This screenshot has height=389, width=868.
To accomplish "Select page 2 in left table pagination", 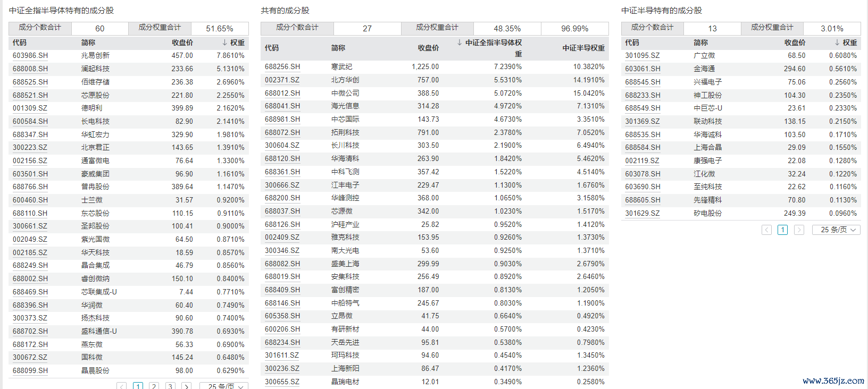I will coord(154,386).
